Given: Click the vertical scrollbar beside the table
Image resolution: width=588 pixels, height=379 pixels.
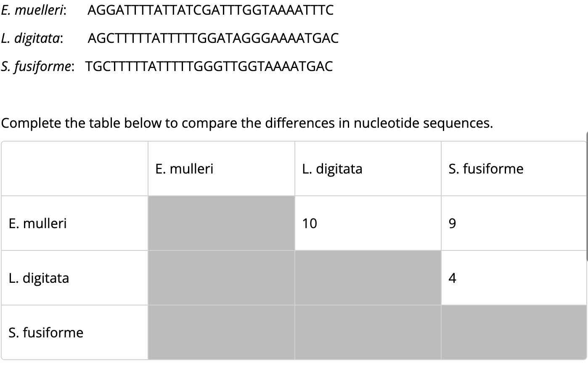Looking at the screenshot, I should [x=587, y=196].
